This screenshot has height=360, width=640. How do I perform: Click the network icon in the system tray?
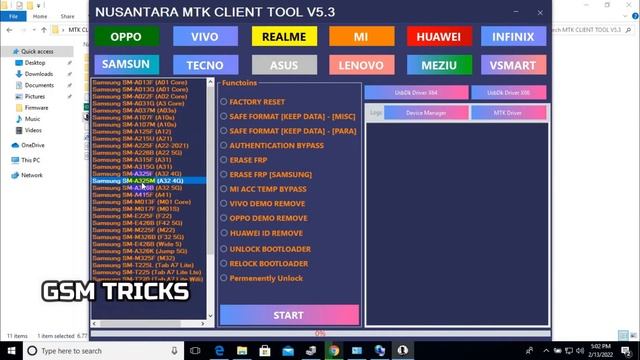pyautogui.click(x=569, y=351)
